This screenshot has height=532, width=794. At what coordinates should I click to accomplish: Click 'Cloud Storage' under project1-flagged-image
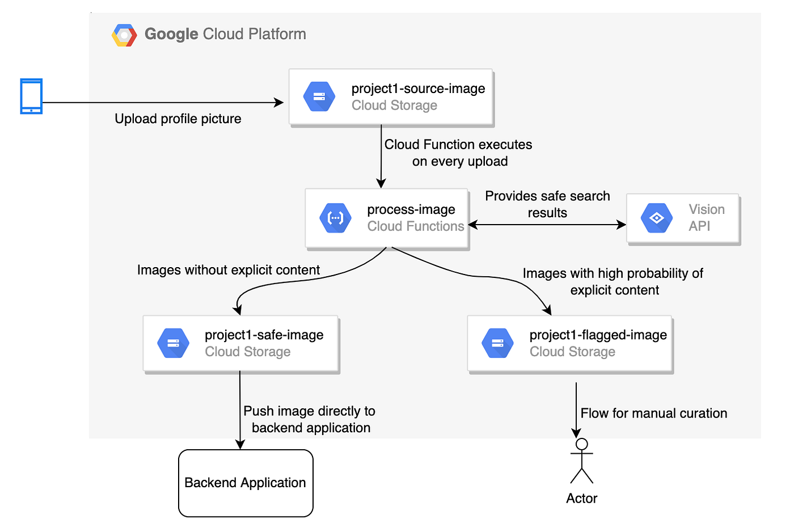pyautogui.click(x=573, y=352)
